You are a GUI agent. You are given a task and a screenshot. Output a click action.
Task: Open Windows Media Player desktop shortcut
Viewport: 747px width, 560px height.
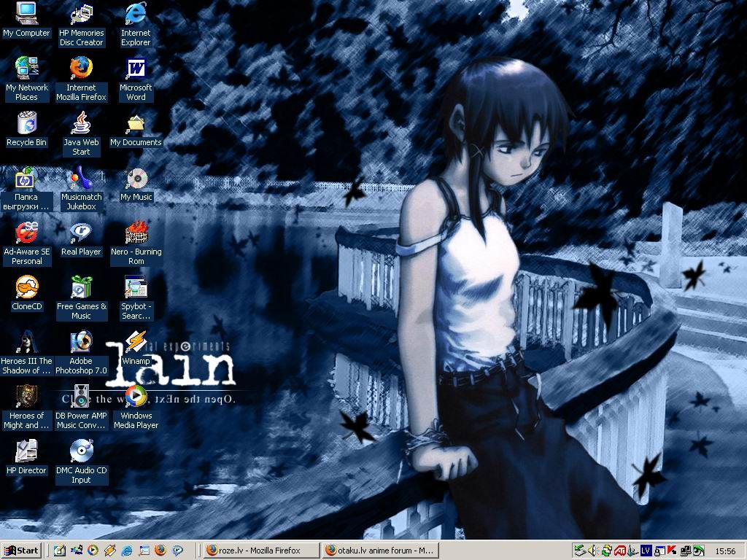pyautogui.click(x=136, y=408)
